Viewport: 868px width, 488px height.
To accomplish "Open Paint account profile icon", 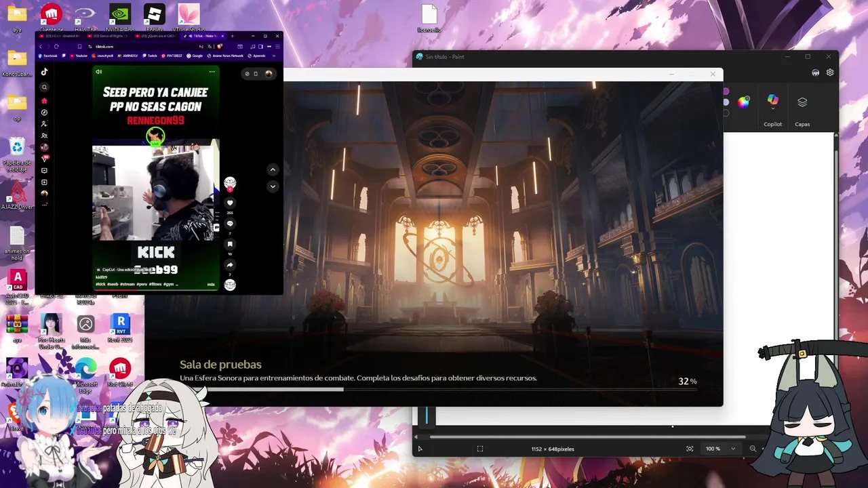I will point(815,73).
